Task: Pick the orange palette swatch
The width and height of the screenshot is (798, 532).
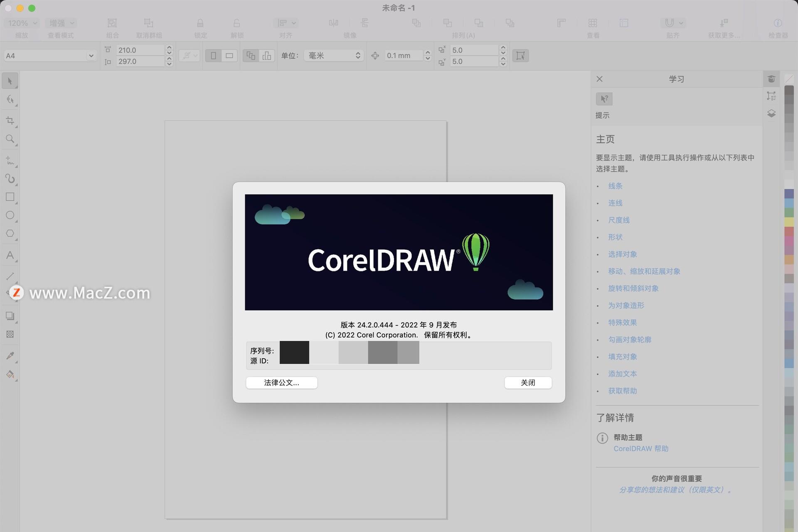Action: pos(789,260)
